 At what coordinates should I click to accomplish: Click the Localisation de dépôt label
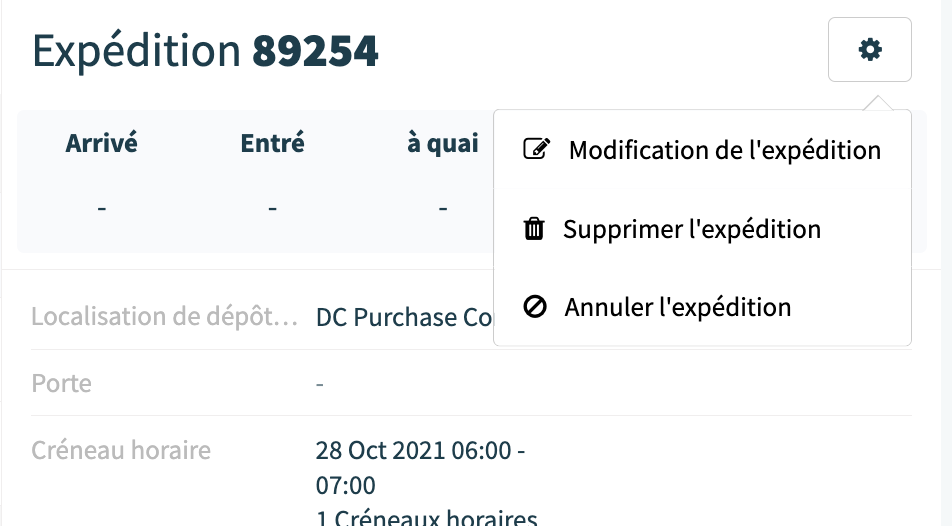[x=165, y=316]
